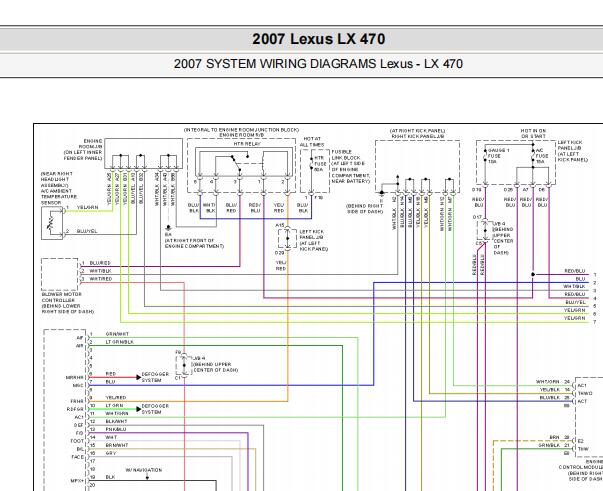The height and width of the screenshot is (491, 603).
Task: Click 'DEFOGGER SYSTEM' next to the RED wire
Action: click(x=155, y=377)
